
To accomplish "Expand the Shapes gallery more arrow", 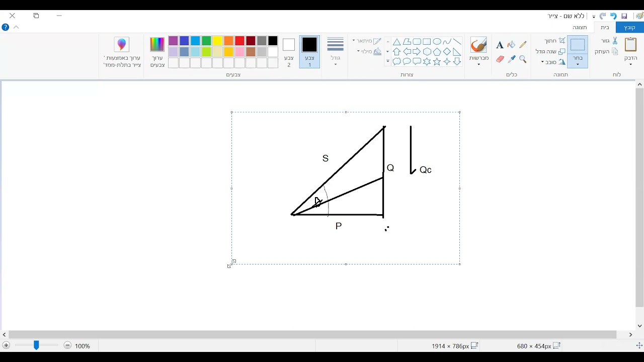I will (x=388, y=62).
